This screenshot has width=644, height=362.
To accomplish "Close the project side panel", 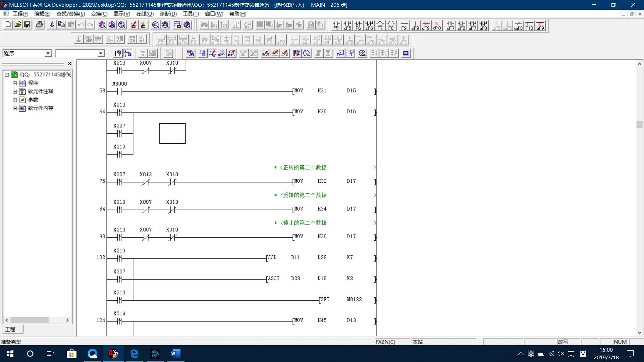I will tap(69, 64).
